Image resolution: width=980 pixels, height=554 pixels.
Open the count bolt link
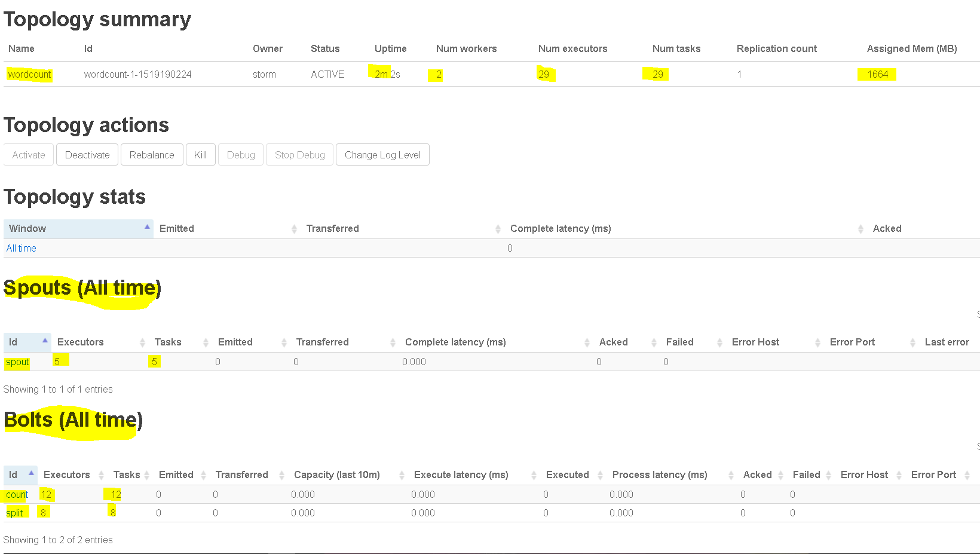coord(17,494)
